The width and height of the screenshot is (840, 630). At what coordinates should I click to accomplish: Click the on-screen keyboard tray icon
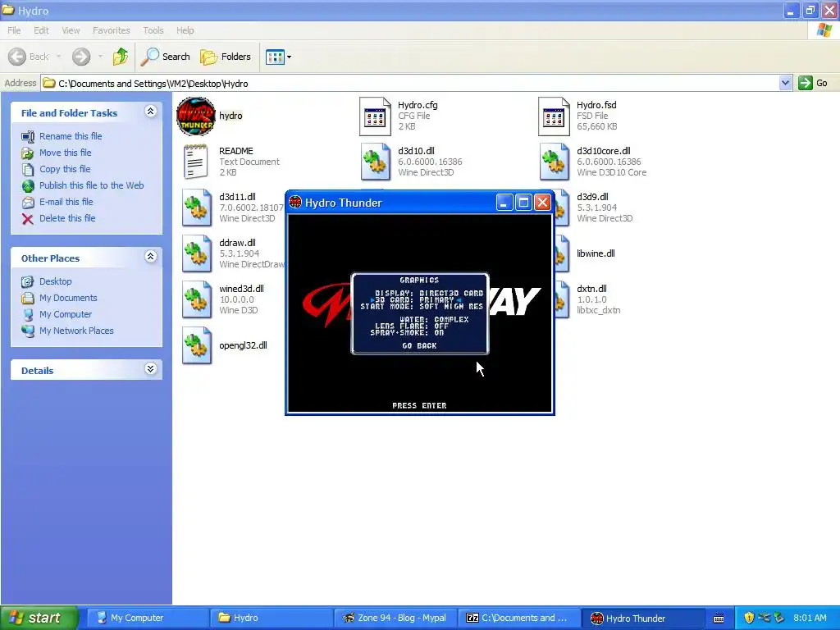point(719,619)
